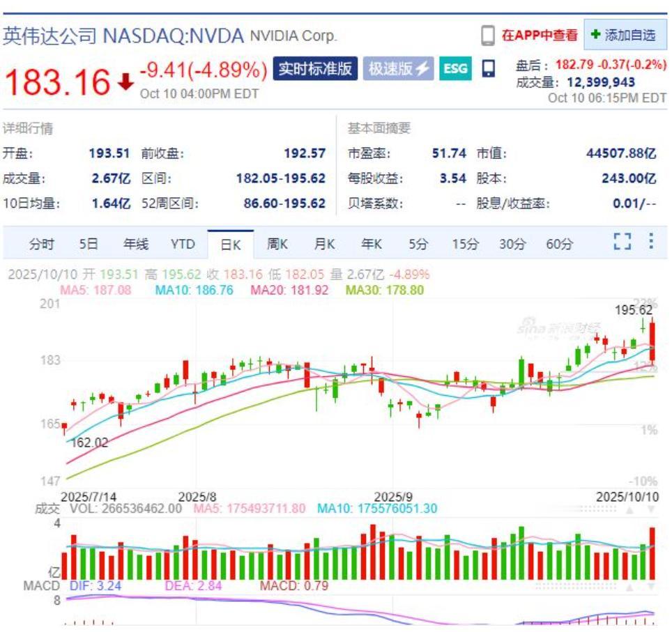The width and height of the screenshot is (672, 632).
Task: Click the 极速版 fast version button
Action: (399, 68)
